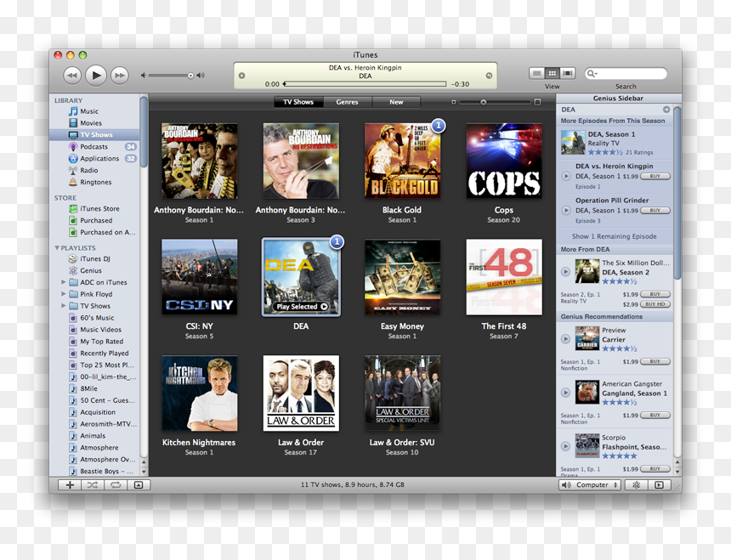Viewport: 731px width, 560px height.
Task: Adjust the volume slider knob
Action: point(190,76)
